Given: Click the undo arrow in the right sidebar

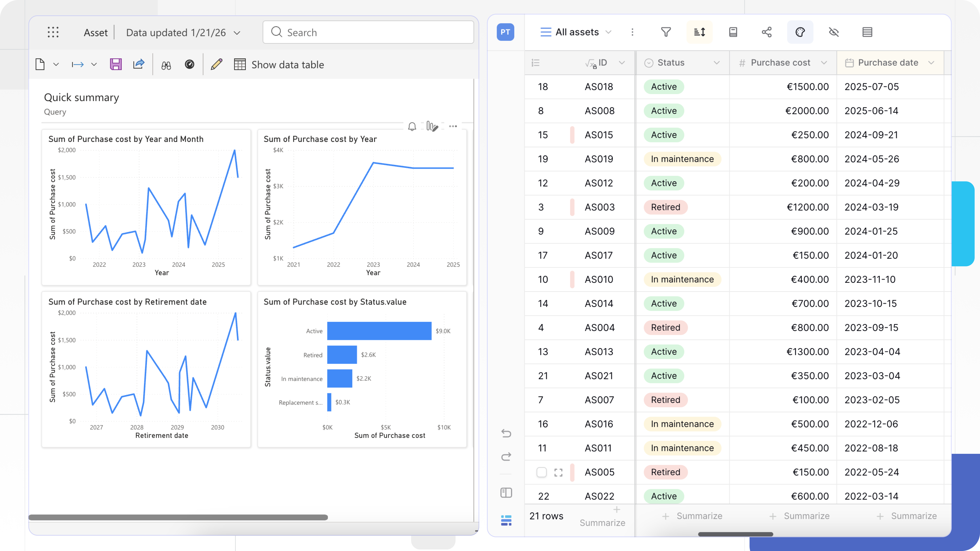Looking at the screenshot, I should pyautogui.click(x=506, y=434).
